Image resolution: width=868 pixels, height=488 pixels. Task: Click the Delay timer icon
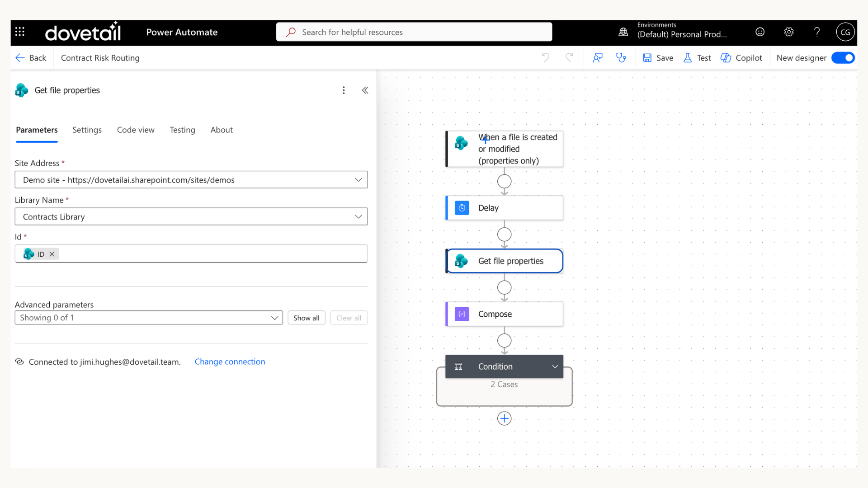462,208
